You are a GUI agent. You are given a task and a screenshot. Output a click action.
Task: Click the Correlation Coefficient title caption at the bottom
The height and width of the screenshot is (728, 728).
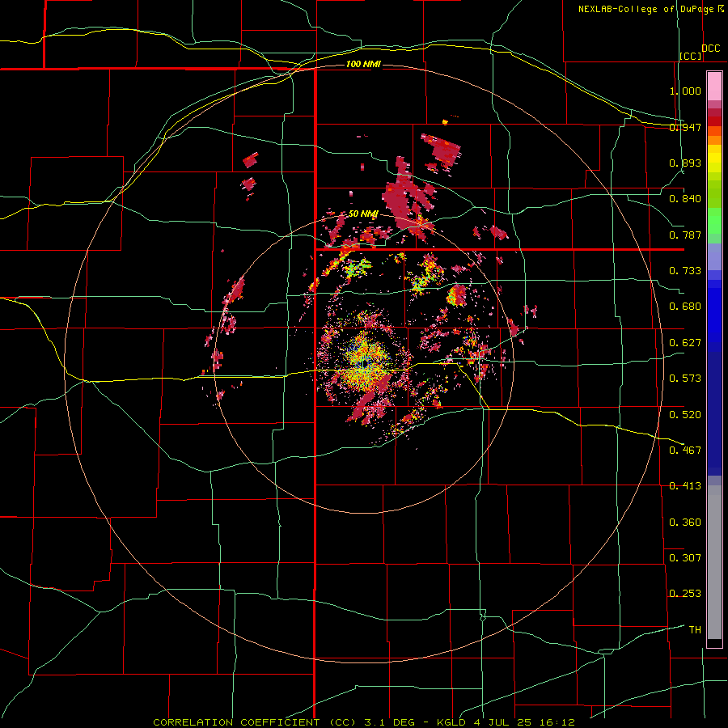click(364, 722)
